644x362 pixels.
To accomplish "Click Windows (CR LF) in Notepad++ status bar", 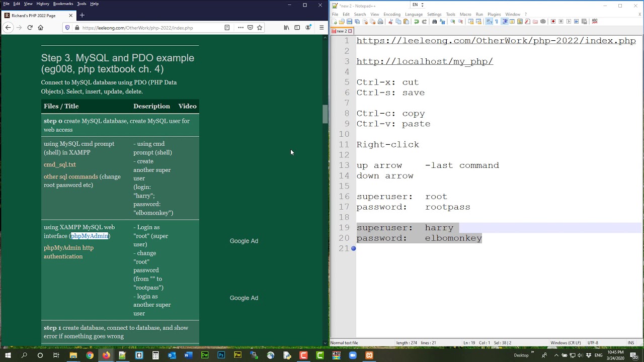I will 566,343.
